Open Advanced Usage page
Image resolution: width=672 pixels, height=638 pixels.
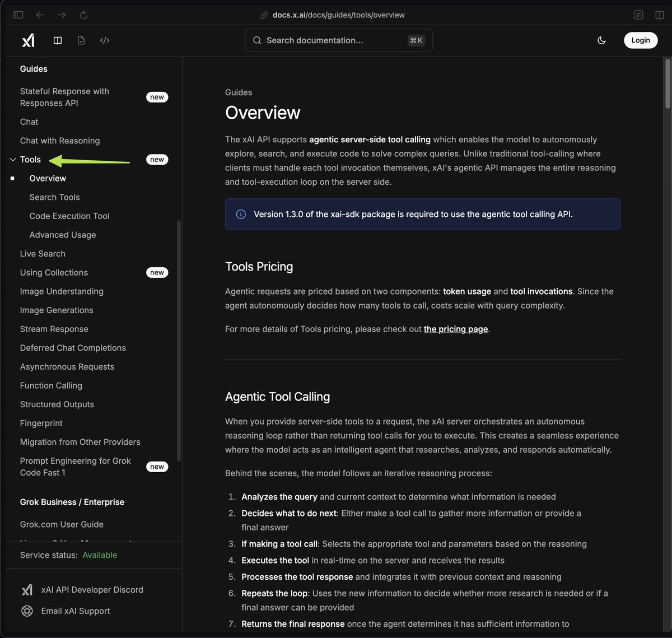pos(63,235)
